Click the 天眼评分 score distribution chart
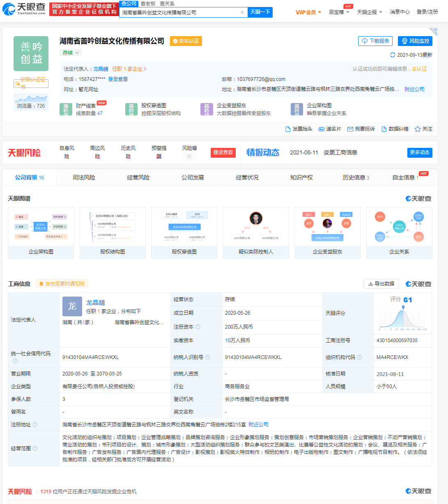Viewport: 448px width, 504px height. click(x=403, y=319)
